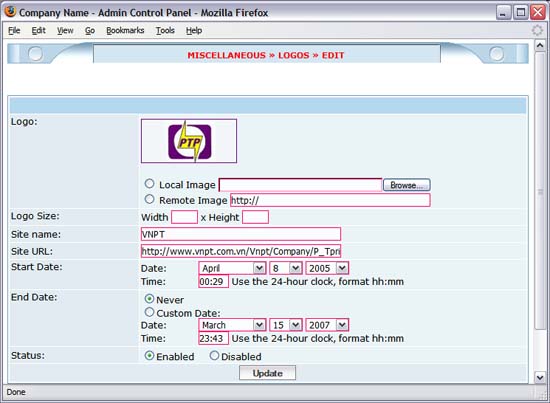Maximize the Firefox window
The width and height of the screenshot is (550, 403).
(x=521, y=13)
